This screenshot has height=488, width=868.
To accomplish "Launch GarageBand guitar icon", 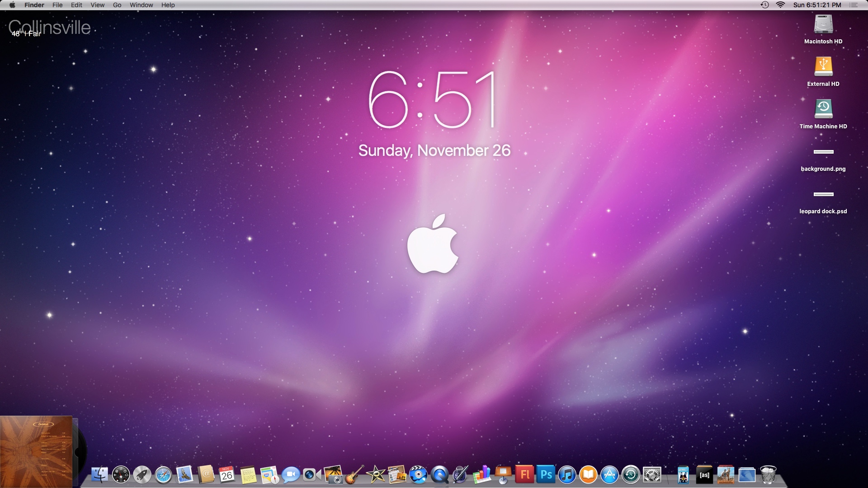I will 354,475.
